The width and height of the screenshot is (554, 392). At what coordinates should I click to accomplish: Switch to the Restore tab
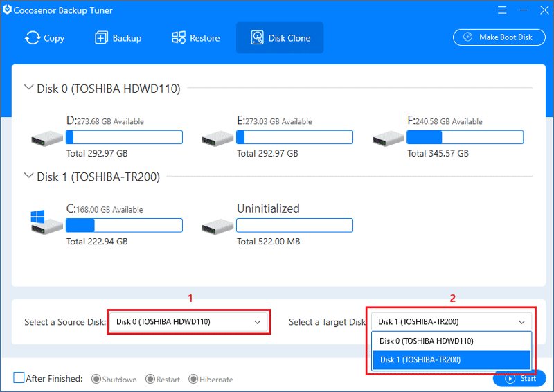196,38
